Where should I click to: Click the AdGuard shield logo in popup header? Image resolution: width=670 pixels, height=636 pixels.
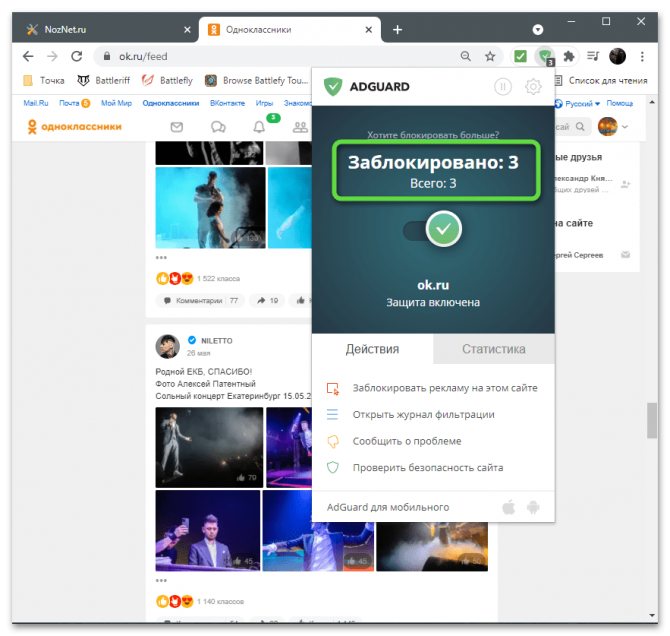[x=333, y=87]
